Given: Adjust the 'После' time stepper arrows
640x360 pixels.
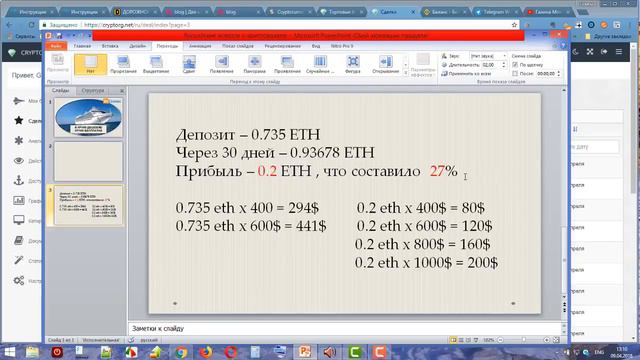Looking at the screenshot, I should (559, 74).
